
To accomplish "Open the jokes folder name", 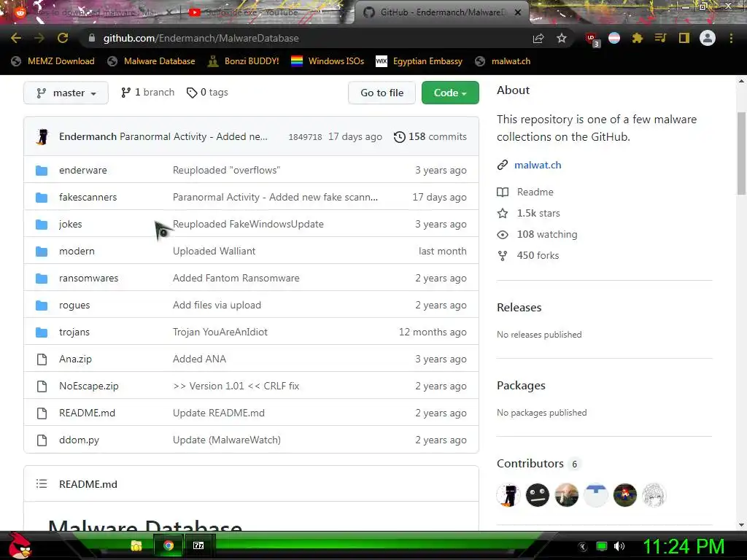I will pyautogui.click(x=71, y=224).
